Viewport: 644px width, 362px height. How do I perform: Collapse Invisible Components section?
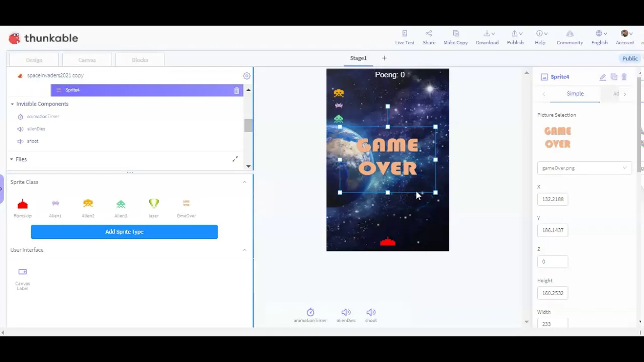coord(12,104)
